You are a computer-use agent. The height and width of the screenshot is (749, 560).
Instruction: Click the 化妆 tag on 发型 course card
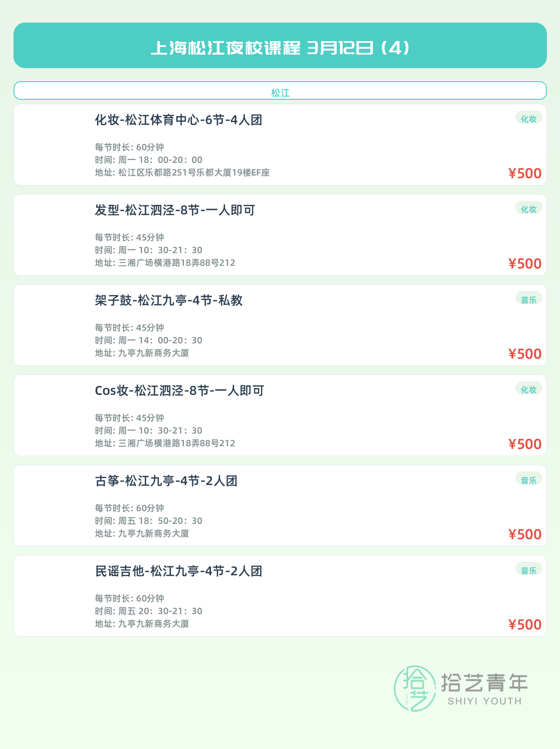click(x=528, y=209)
